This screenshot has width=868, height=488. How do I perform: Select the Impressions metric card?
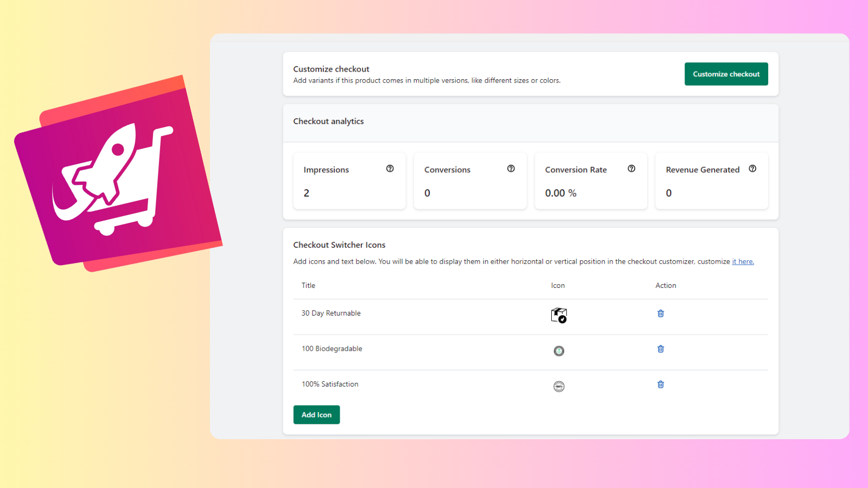tap(349, 181)
